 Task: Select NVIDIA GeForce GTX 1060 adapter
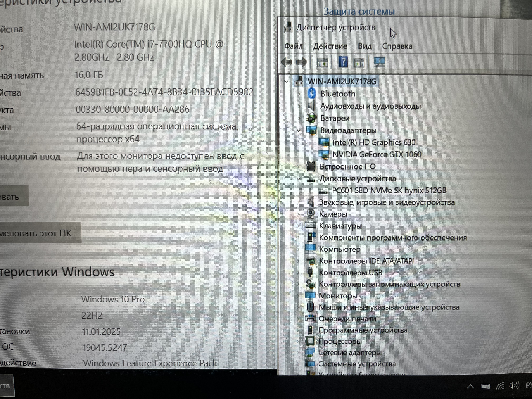pyautogui.click(x=376, y=154)
